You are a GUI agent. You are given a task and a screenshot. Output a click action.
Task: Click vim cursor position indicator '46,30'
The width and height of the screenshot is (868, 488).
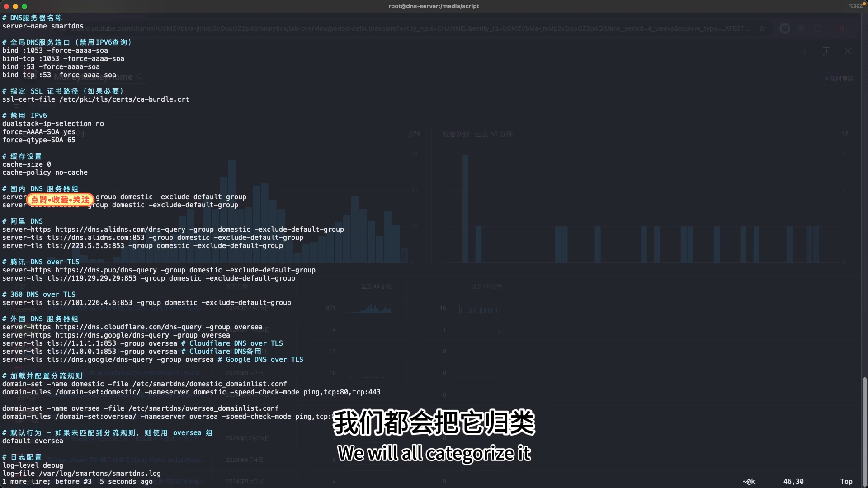793,482
